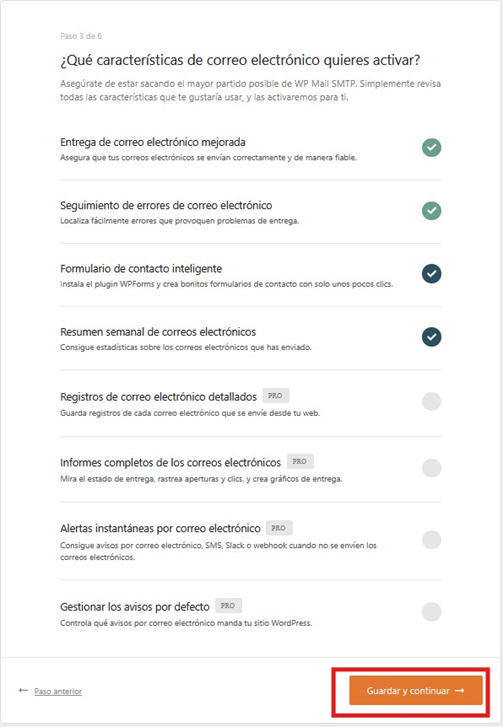Click the PRO badge beside Gestionar los avisos

pyautogui.click(x=228, y=606)
